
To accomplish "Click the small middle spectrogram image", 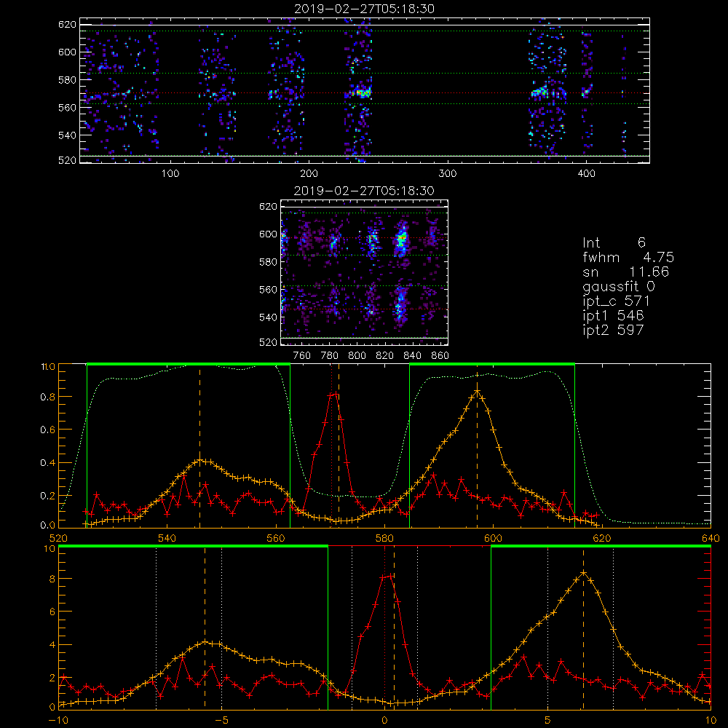I will pos(365,272).
